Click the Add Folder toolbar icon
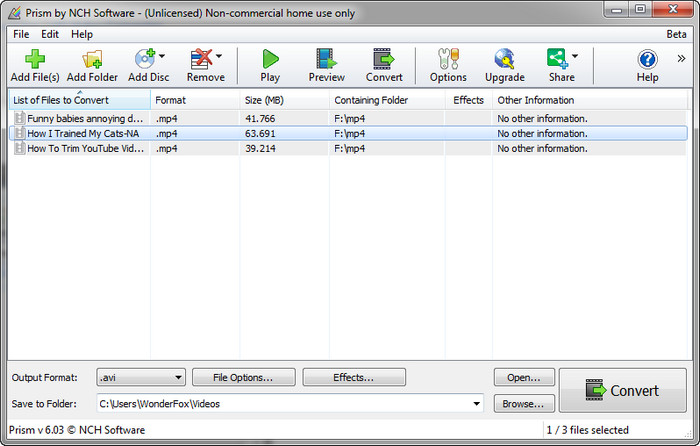This screenshot has height=446, width=700. (92, 66)
